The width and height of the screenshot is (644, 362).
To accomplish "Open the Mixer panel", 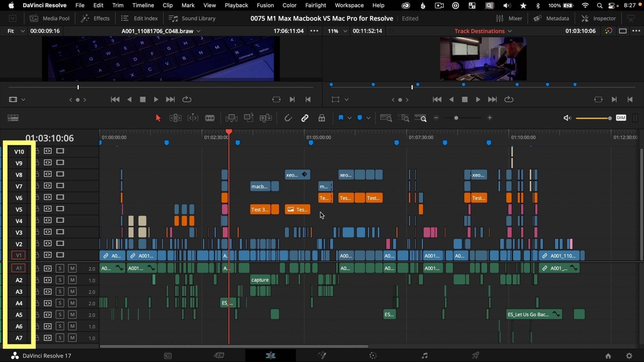I will tap(509, 18).
